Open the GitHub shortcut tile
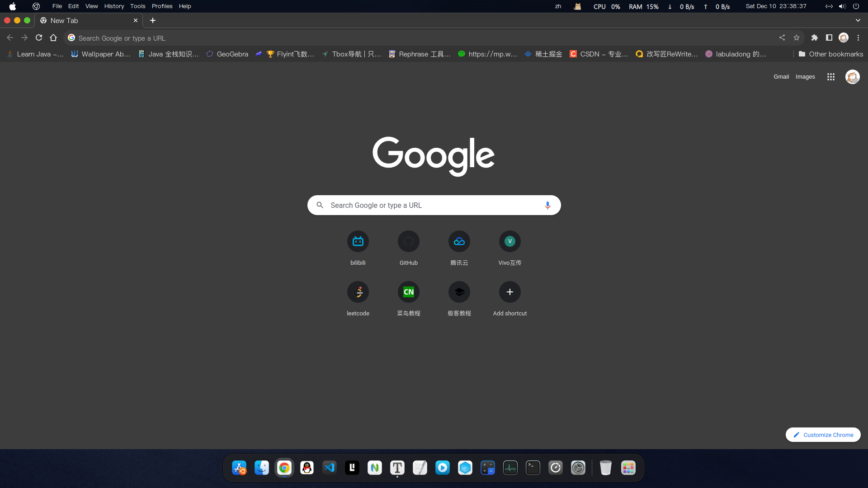 point(409,242)
